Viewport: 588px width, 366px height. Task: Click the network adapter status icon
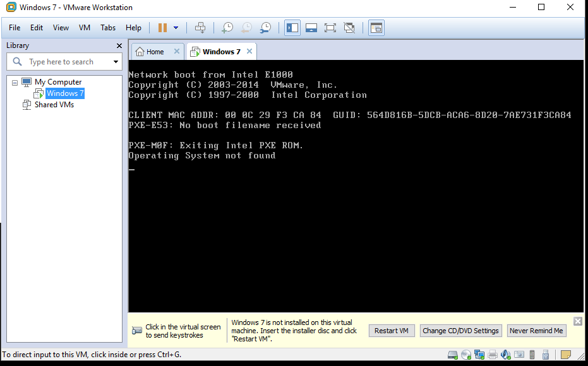(479, 355)
